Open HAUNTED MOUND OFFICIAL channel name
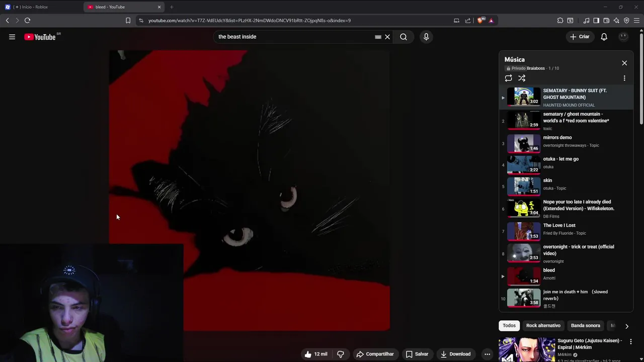 569,105
